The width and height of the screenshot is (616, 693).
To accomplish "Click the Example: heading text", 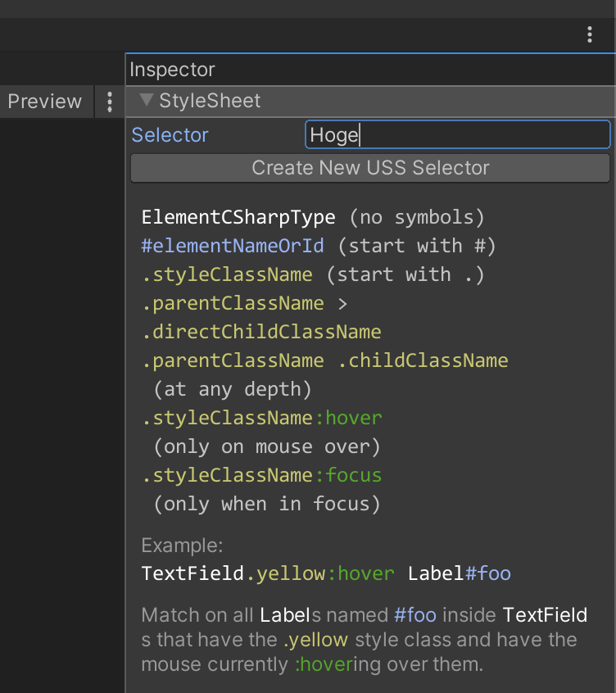I will coord(182,546).
